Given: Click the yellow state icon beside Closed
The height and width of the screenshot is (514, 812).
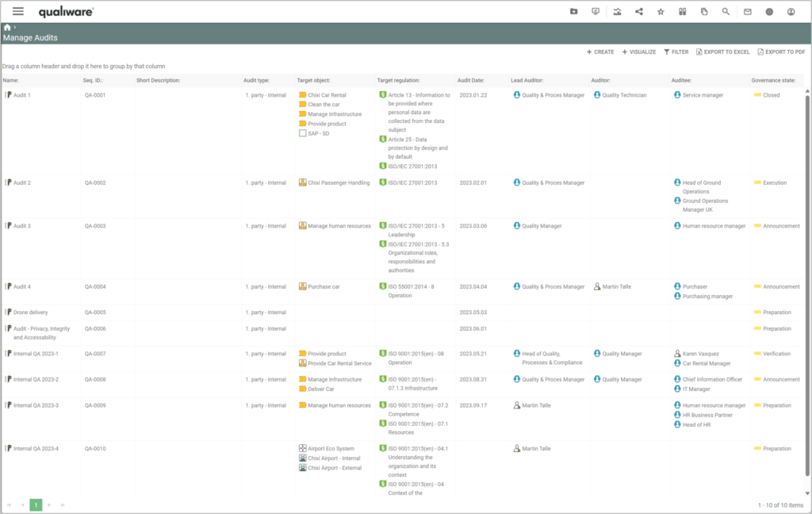Looking at the screenshot, I should pyautogui.click(x=757, y=95).
